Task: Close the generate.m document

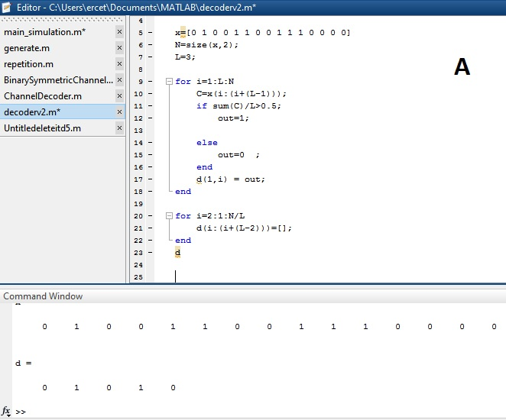Action: click(119, 48)
